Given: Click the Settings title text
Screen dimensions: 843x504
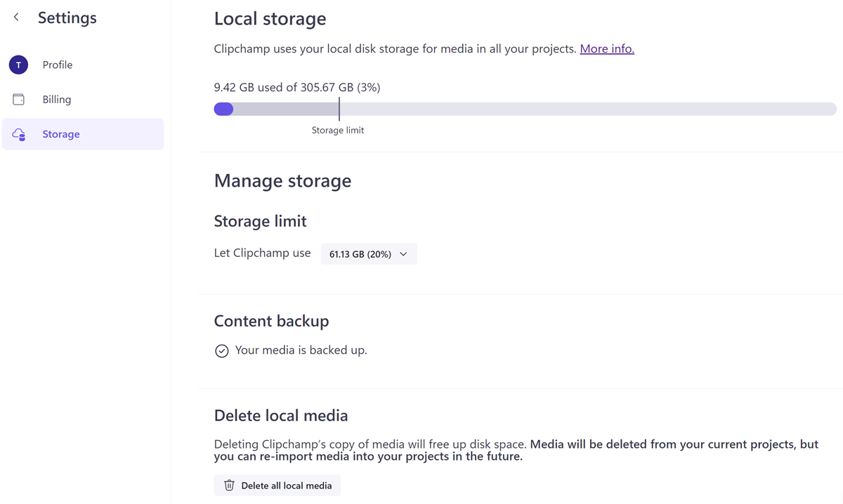Looking at the screenshot, I should 67,18.
